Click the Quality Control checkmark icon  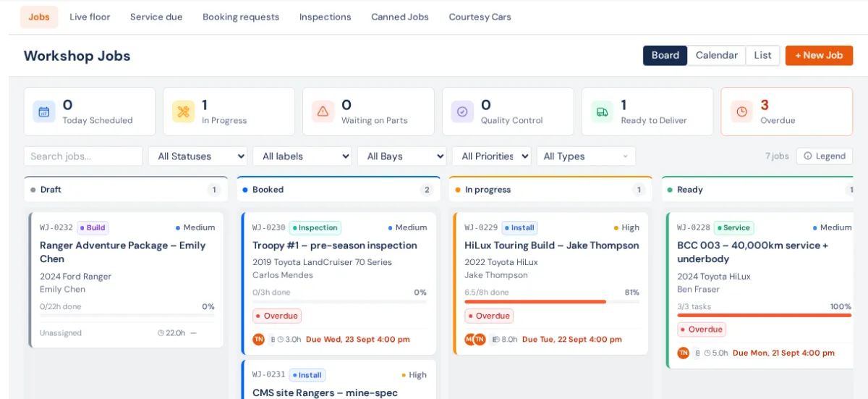[463, 112]
